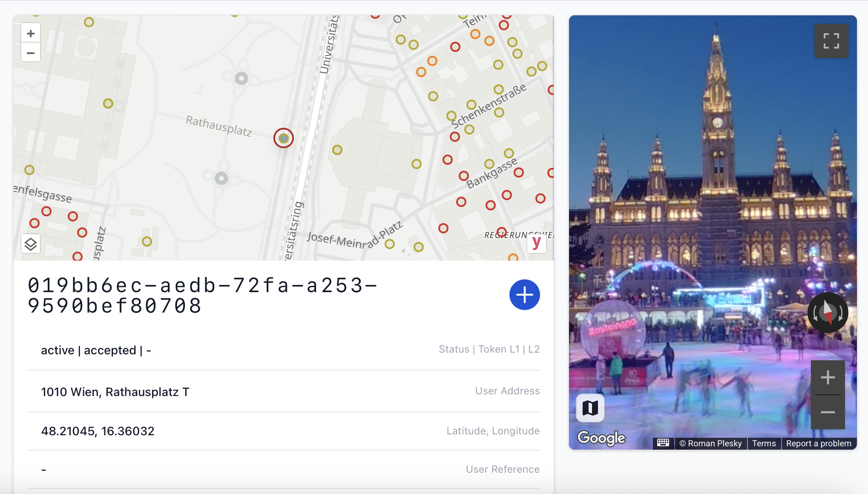Click the Google logo
Image resolution: width=868 pixels, height=494 pixels.
601,438
